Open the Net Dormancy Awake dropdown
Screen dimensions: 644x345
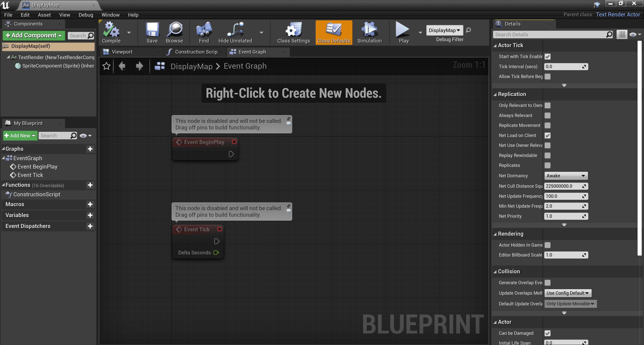(x=566, y=176)
